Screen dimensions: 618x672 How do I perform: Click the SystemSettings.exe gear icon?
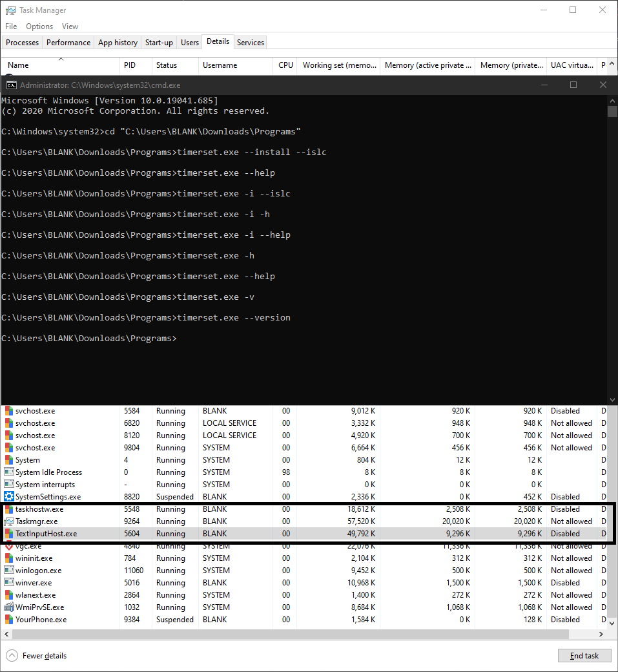pyautogui.click(x=8, y=497)
